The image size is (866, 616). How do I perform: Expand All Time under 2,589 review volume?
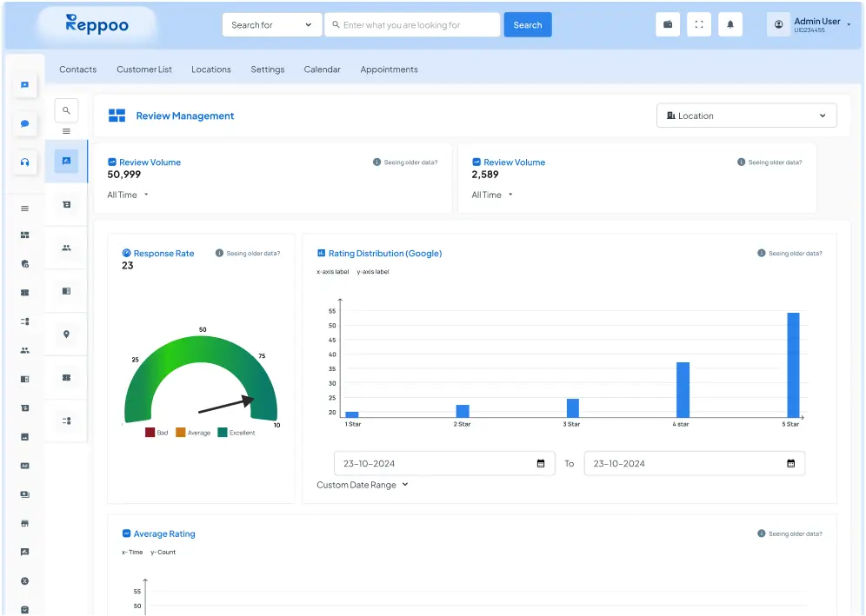(x=492, y=195)
